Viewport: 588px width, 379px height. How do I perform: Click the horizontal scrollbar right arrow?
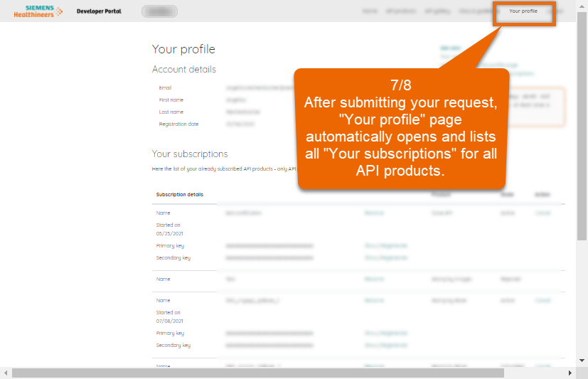tap(570, 373)
